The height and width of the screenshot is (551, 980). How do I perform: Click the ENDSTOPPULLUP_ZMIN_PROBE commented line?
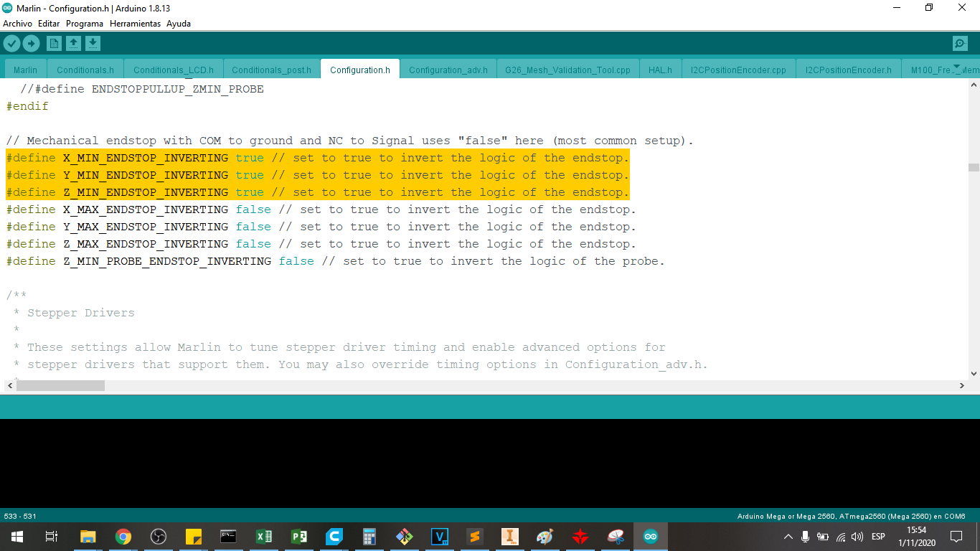(142, 89)
